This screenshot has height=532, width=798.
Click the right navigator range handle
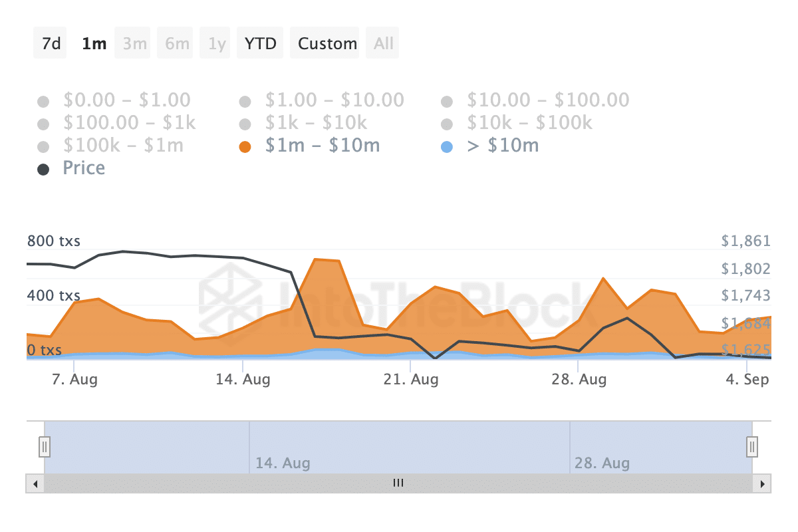coord(752,446)
